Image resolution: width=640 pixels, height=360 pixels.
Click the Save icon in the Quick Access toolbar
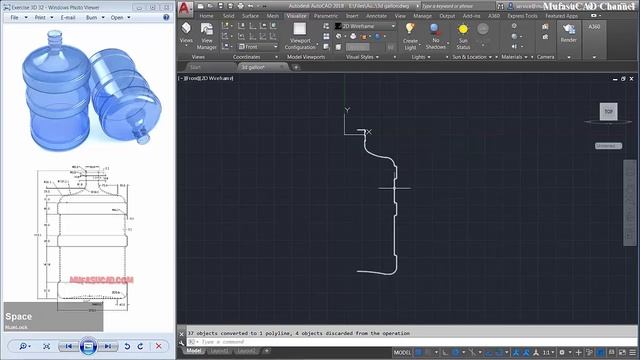pyautogui.click(x=220, y=6)
